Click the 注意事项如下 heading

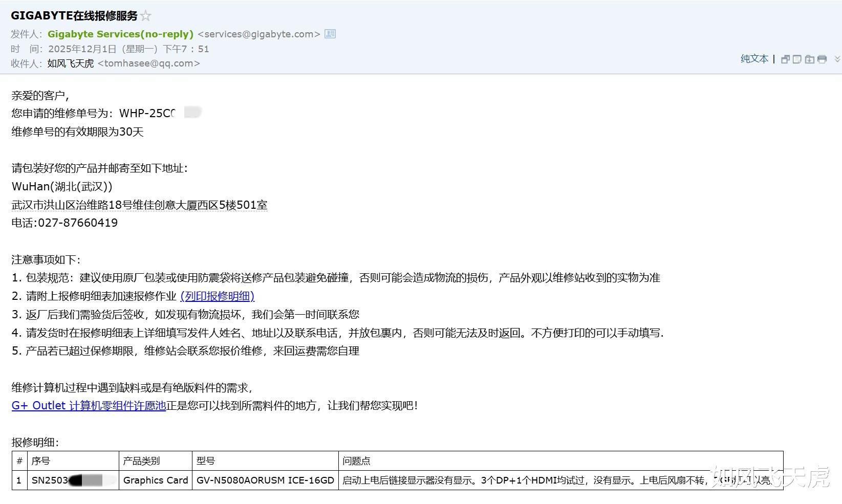coord(46,260)
